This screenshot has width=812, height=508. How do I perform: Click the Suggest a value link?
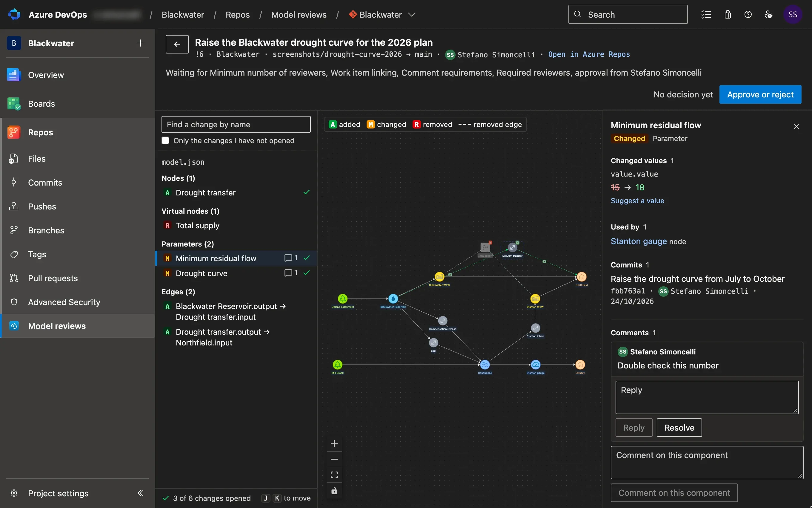pos(637,201)
